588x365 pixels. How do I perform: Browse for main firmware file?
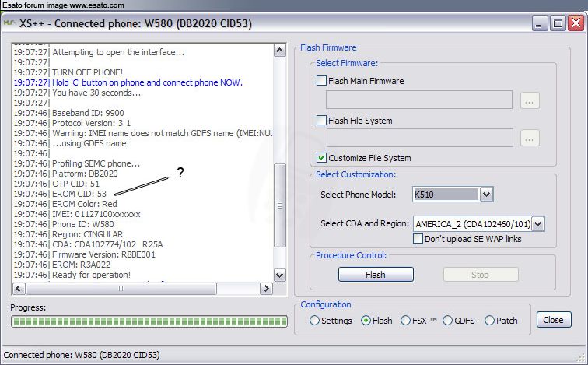click(x=530, y=100)
